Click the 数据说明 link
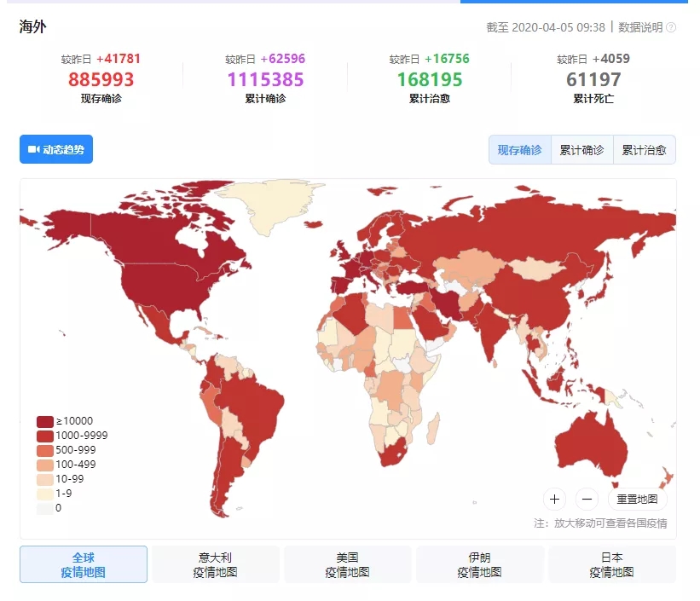Viewport: 700px width, 601px height. (639, 27)
